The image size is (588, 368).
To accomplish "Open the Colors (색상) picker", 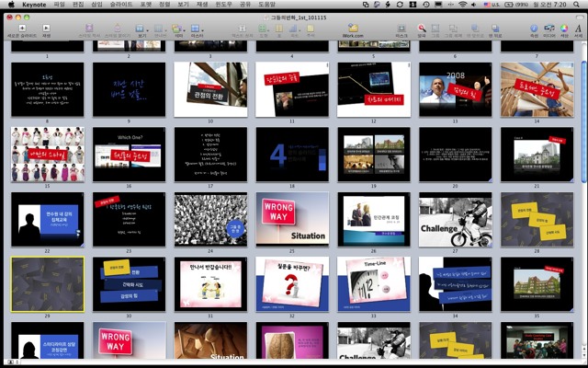I will 564,29.
